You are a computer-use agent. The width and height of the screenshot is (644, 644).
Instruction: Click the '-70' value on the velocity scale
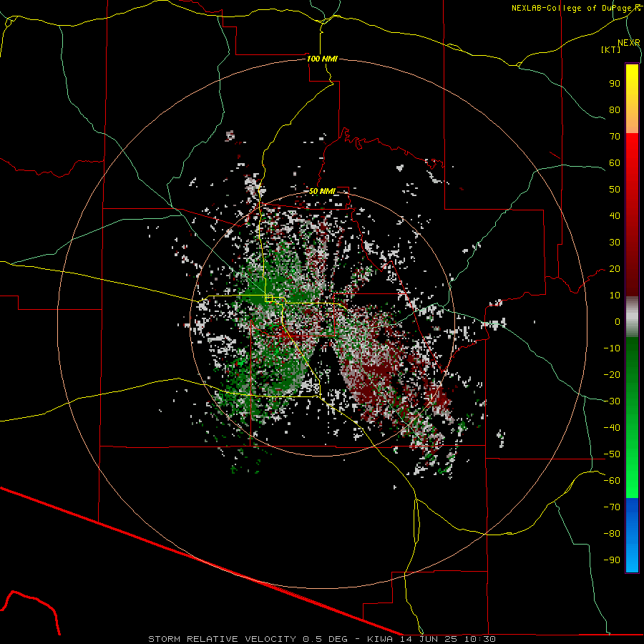[x=612, y=507]
